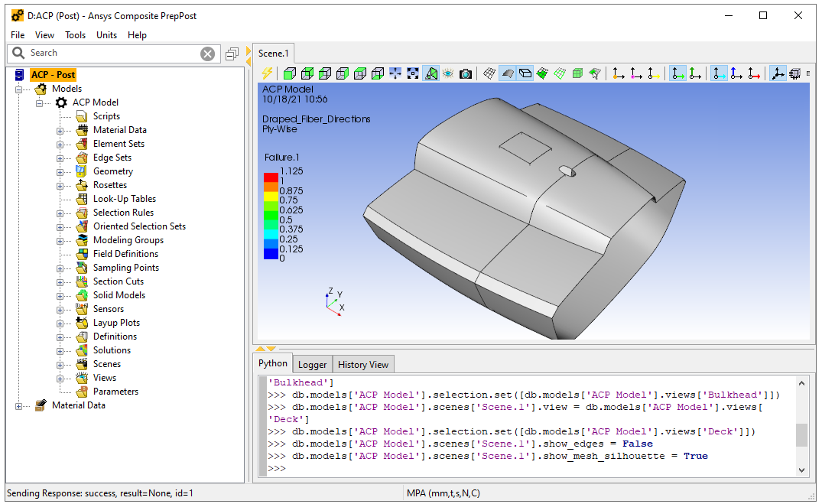Click the axis icon with yellow arrow
This screenshot has width=822, height=504.
click(654, 73)
